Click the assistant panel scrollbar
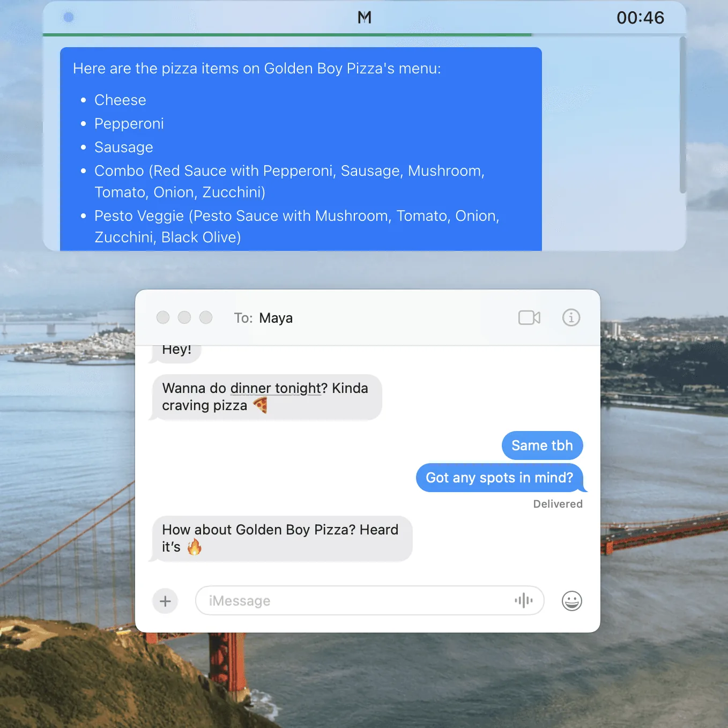728x728 pixels. point(682,115)
